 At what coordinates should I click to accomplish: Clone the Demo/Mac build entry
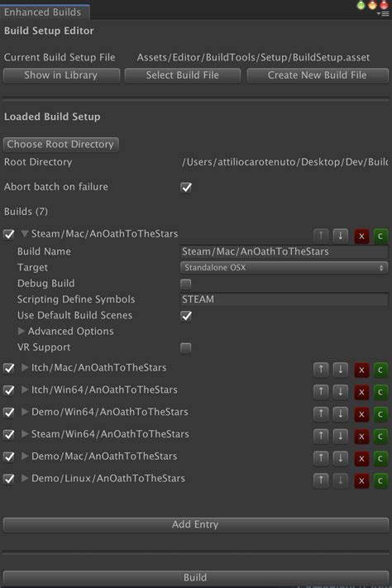380,459
